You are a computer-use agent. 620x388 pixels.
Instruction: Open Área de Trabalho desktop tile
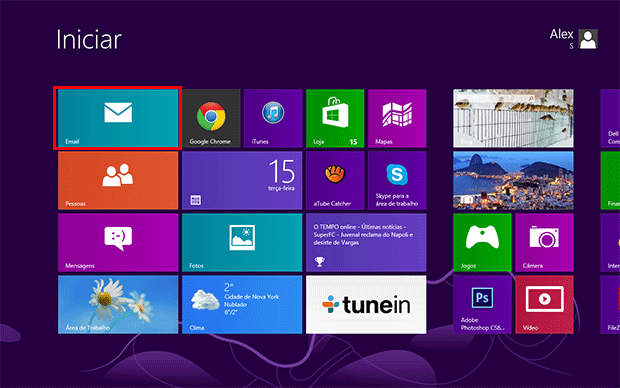(118, 305)
